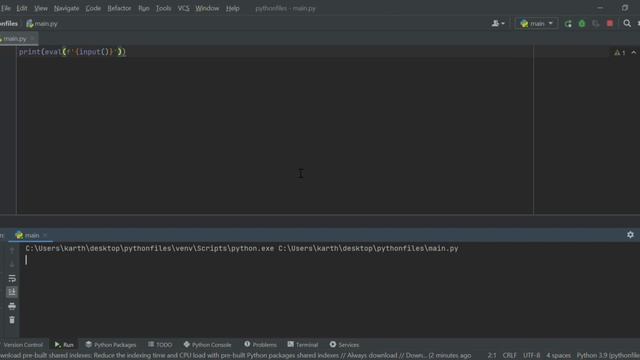Open Search Everywhere magnifier icon

click(x=627, y=24)
